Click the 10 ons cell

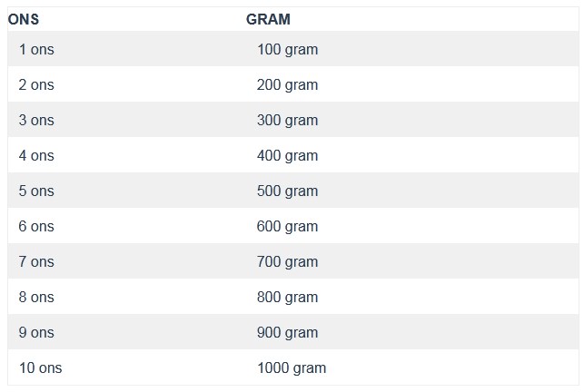tap(41, 367)
